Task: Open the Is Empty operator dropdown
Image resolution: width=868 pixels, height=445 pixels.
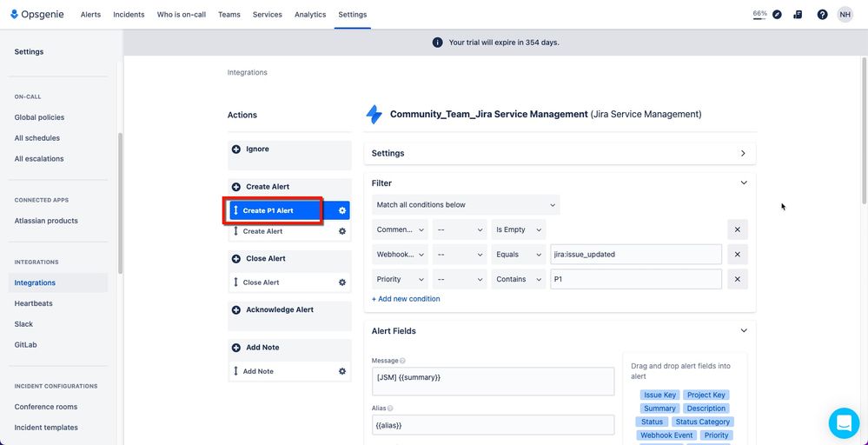Action: (519, 229)
